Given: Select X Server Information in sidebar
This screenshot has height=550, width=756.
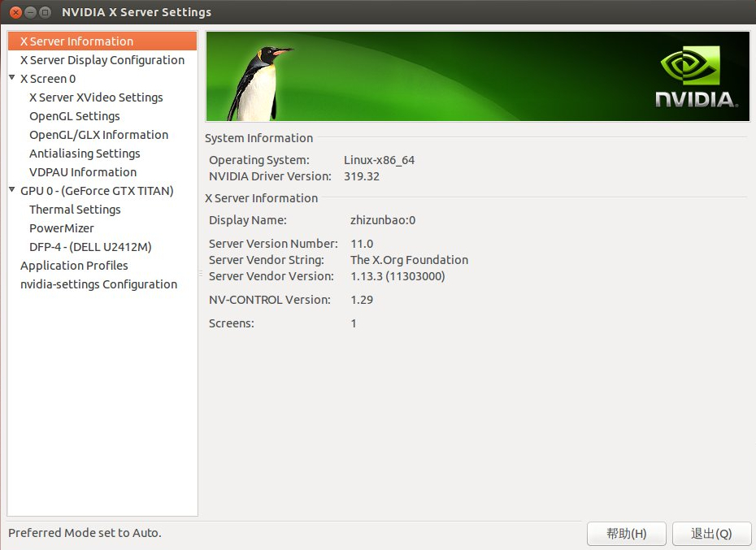Looking at the screenshot, I should coord(102,41).
